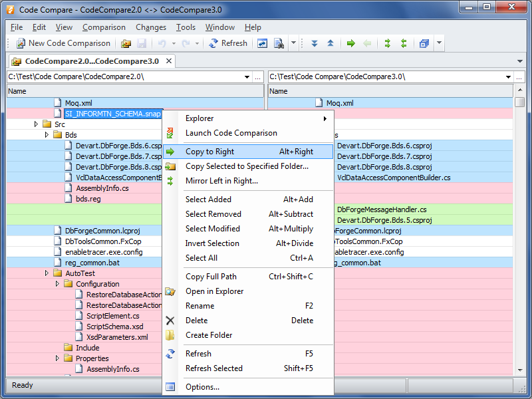The width and height of the screenshot is (532, 399).
Task: Choose Rename in context menu
Action: [x=248, y=306]
